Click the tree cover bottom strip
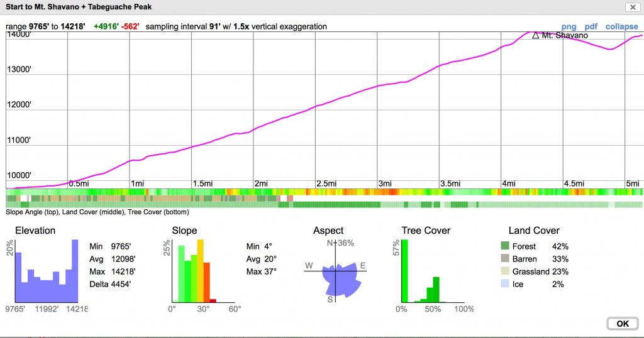This screenshot has height=338, width=644. point(324,205)
